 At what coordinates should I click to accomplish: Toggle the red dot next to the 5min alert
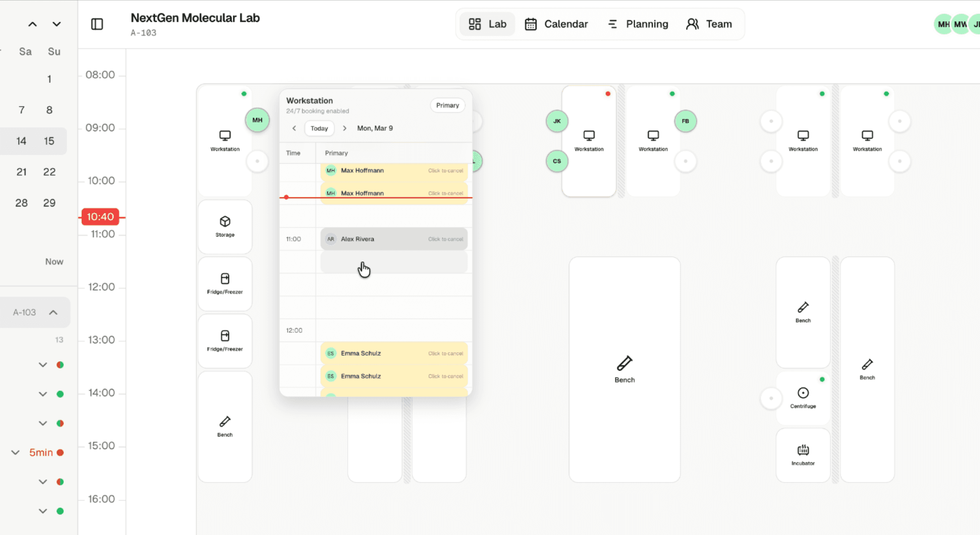point(60,452)
